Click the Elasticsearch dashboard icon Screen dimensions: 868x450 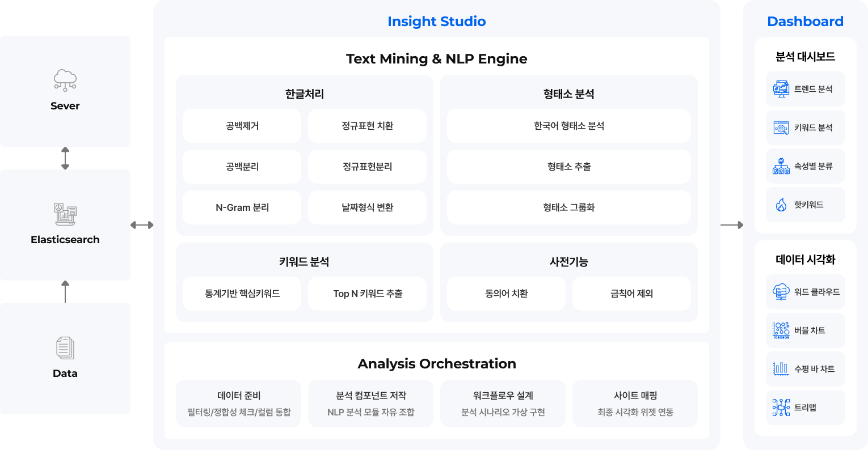pyautogui.click(x=65, y=214)
